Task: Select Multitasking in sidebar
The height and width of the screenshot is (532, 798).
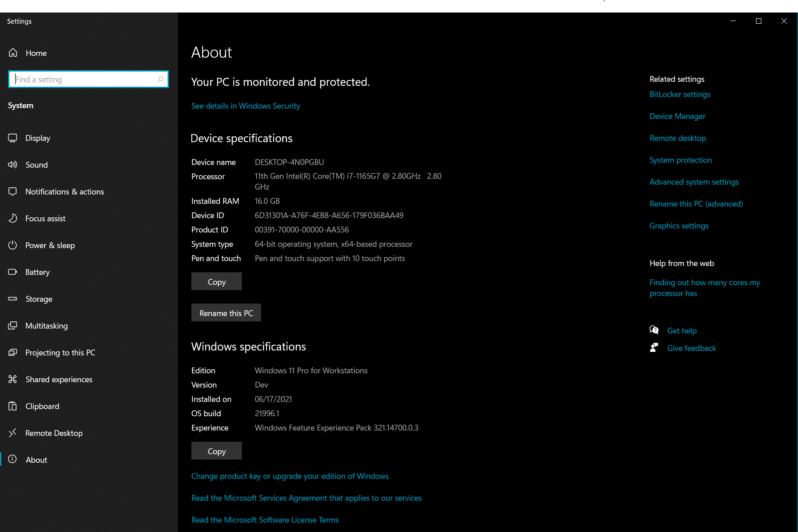Action: click(89, 326)
